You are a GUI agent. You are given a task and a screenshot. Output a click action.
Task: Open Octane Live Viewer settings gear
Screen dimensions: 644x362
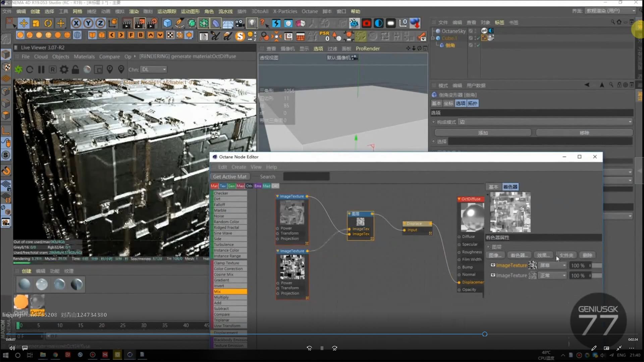point(64,69)
